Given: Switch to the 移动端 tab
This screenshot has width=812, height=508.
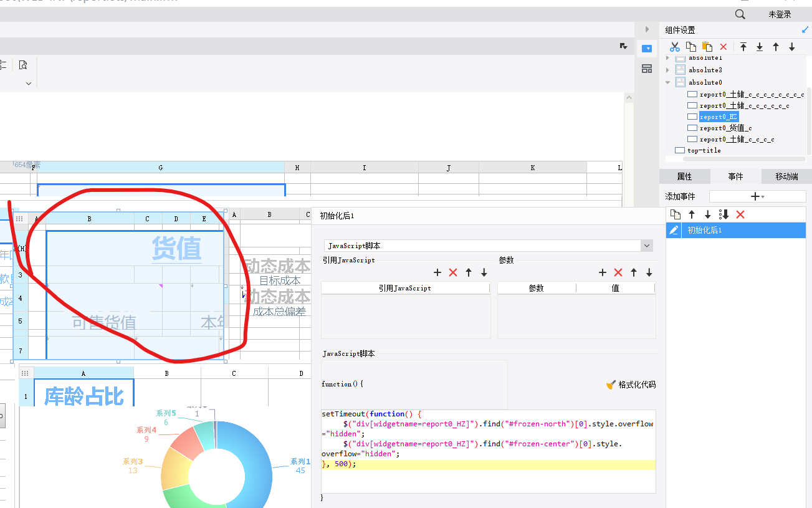Looking at the screenshot, I should tap(786, 176).
